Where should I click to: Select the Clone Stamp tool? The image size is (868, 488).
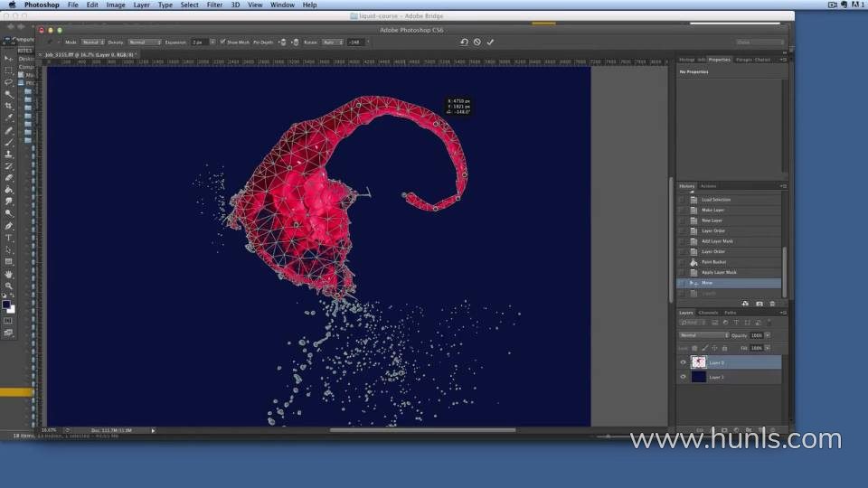(8, 155)
